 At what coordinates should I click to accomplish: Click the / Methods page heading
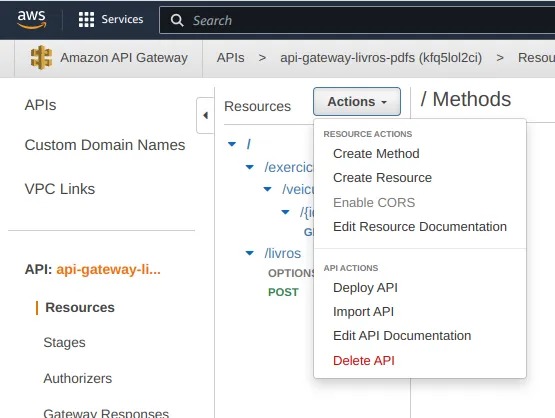tap(466, 99)
